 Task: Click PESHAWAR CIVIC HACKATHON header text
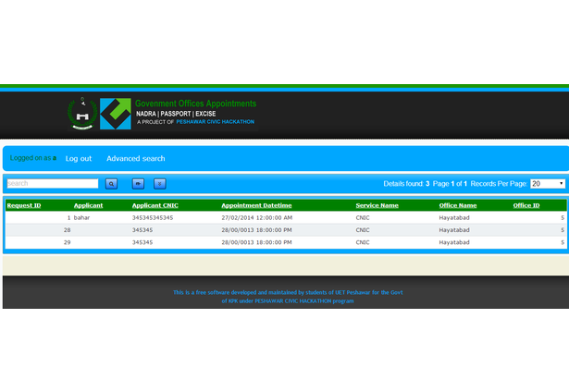[x=216, y=122]
